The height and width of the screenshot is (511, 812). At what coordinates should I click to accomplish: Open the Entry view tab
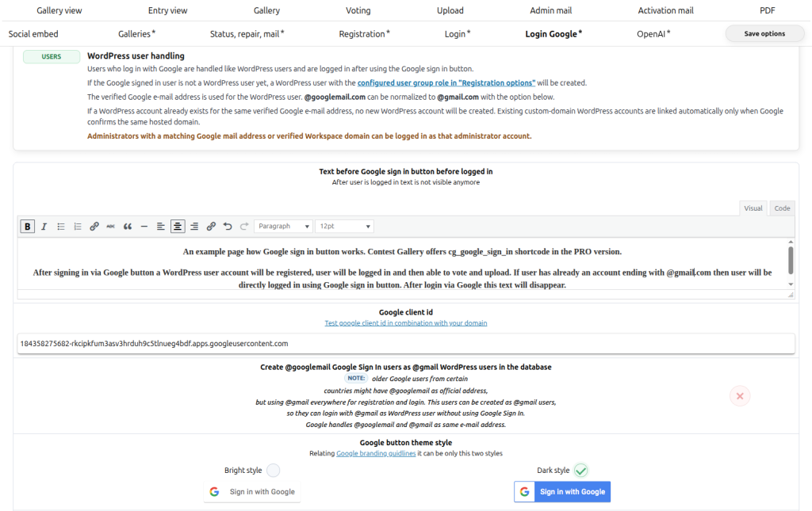(168, 10)
